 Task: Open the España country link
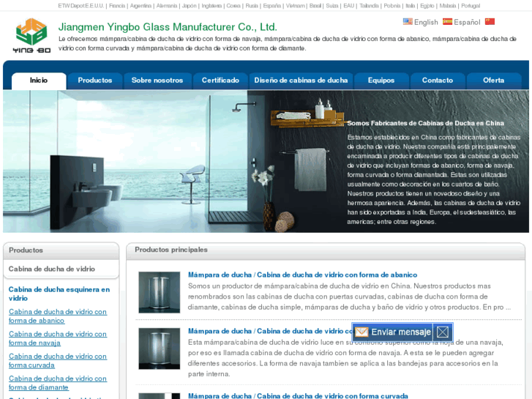pyautogui.click(x=272, y=6)
